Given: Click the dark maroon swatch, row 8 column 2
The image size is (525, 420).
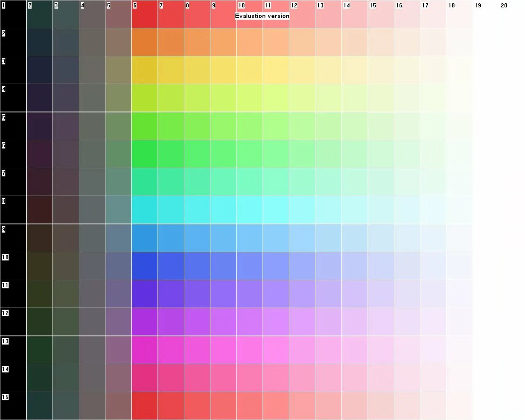Looking at the screenshot, I should click(x=39, y=210).
